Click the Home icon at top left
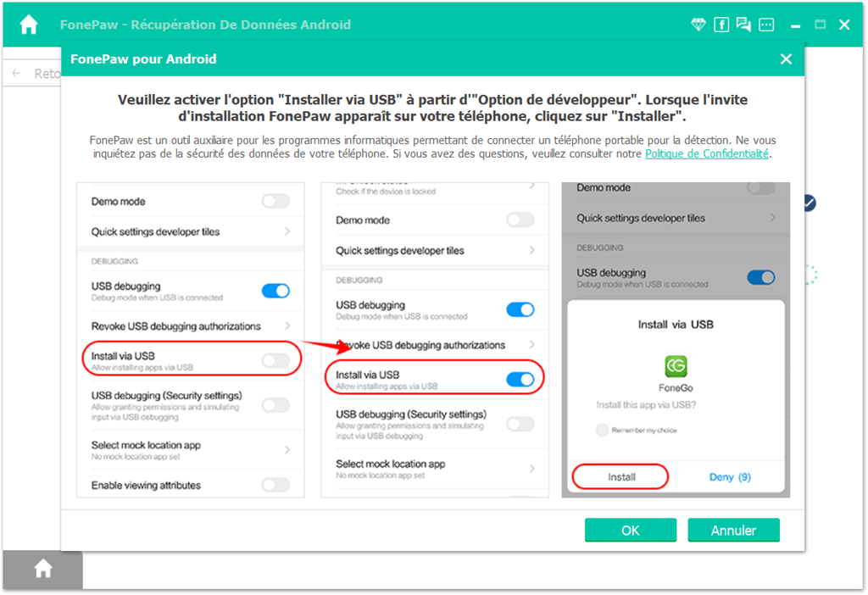The height and width of the screenshot is (595, 868). (30, 24)
